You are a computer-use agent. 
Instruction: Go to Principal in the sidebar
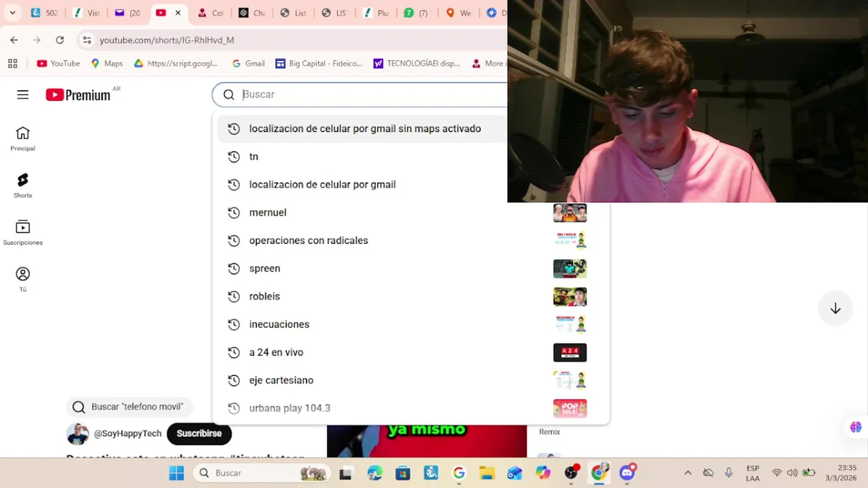tap(22, 139)
